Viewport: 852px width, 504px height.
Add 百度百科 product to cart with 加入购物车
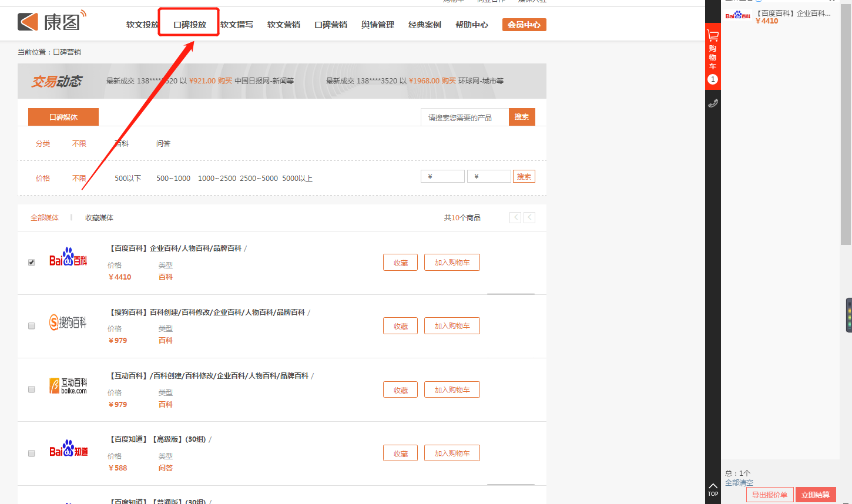(452, 263)
